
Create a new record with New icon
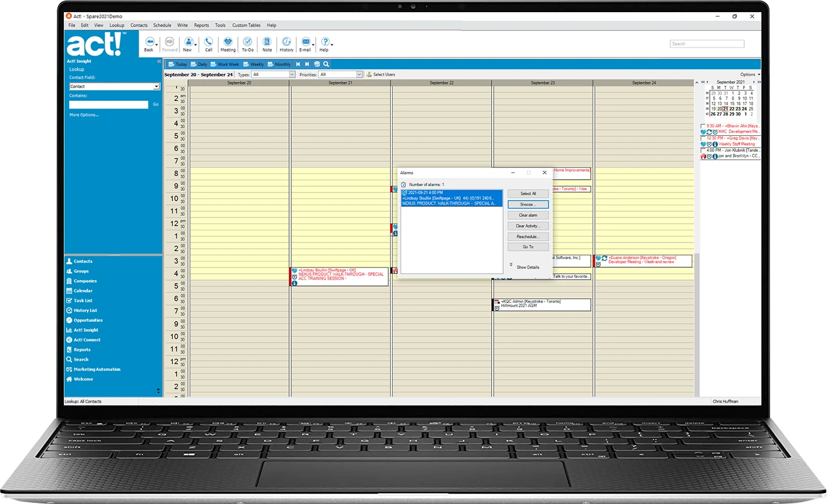click(x=187, y=44)
